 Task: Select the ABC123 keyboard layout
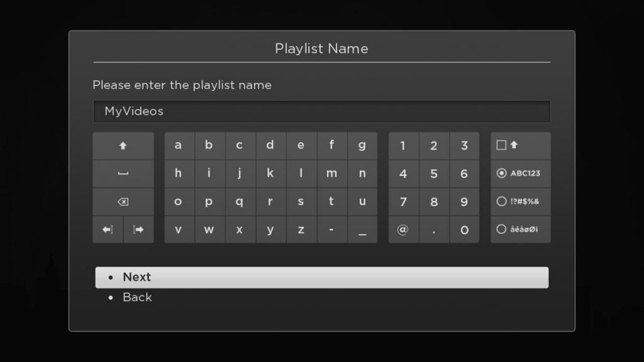point(520,173)
